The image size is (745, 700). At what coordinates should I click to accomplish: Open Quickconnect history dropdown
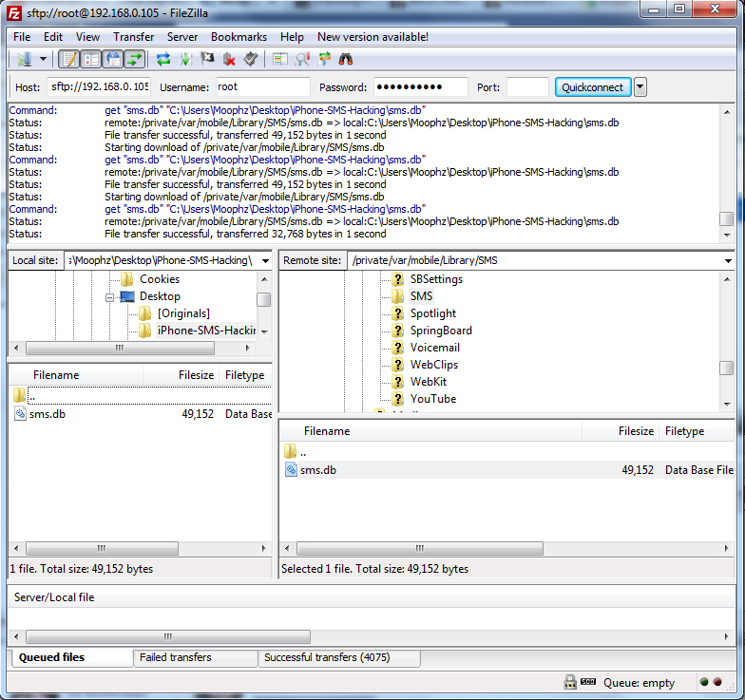coord(640,87)
